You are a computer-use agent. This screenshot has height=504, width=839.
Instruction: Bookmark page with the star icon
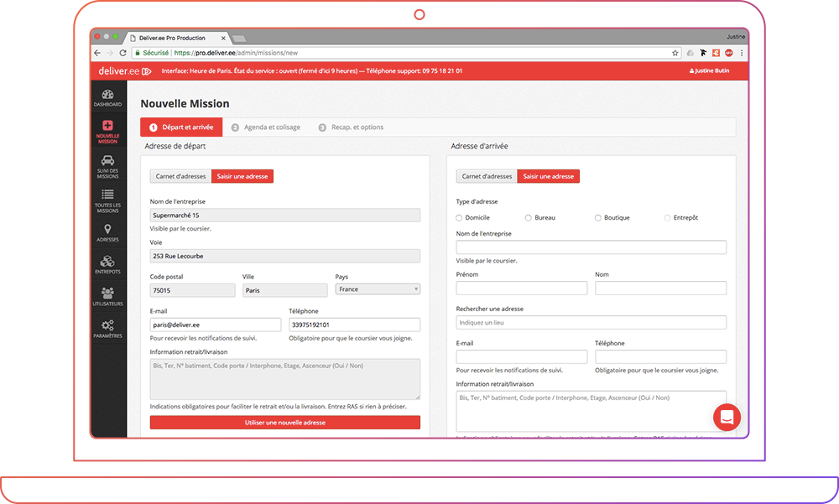tap(675, 53)
